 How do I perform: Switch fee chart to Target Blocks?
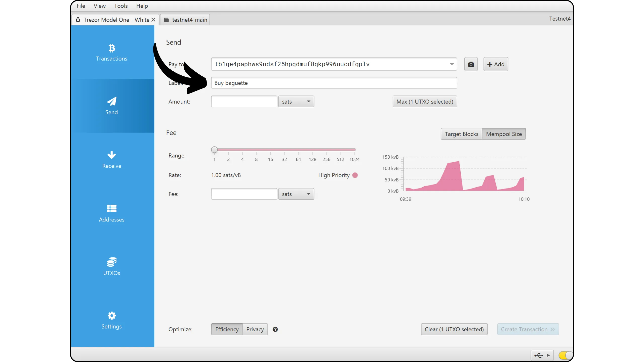461,134
